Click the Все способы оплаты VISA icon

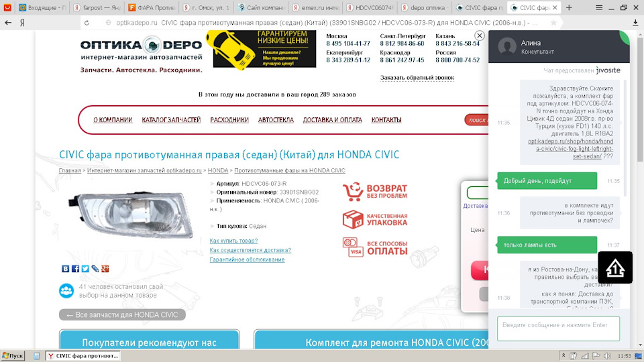coord(353,247)
